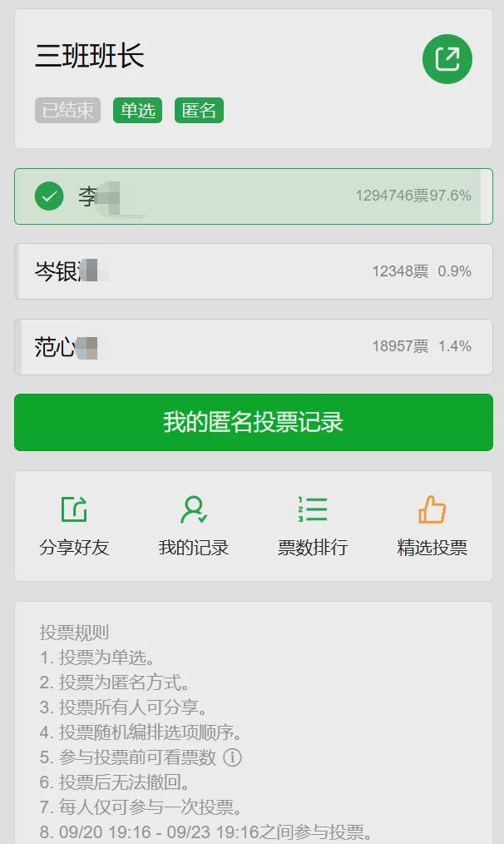
Task: Click the 我的匿名投票记录 button
Action: coord(254,422)
